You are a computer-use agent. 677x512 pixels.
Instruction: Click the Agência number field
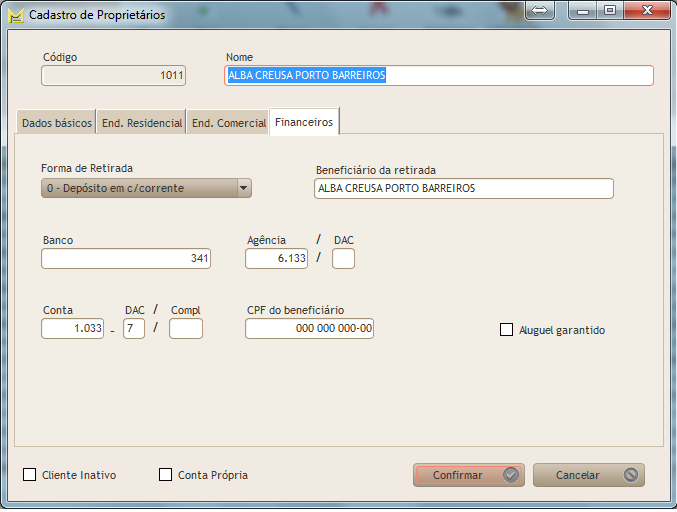pyautogui.click(x=278, y=259)
